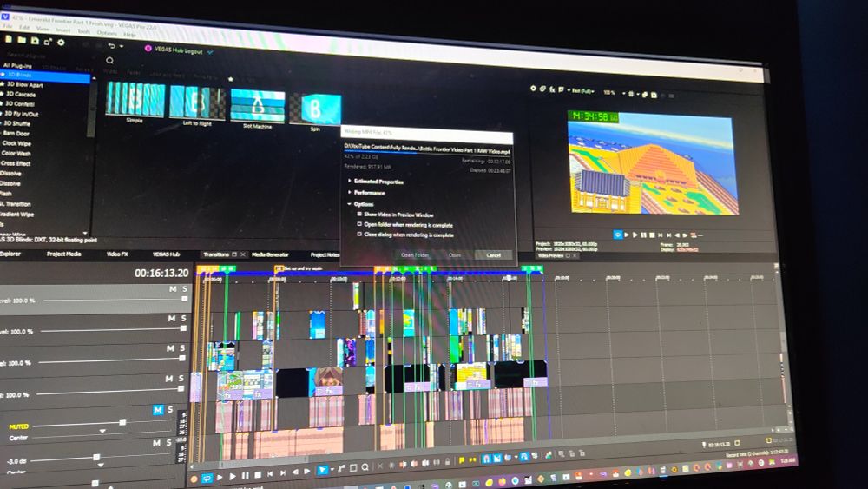868x489 pixels.
Task: Select 3D Confetti transition in list
Action: (20, 103)
